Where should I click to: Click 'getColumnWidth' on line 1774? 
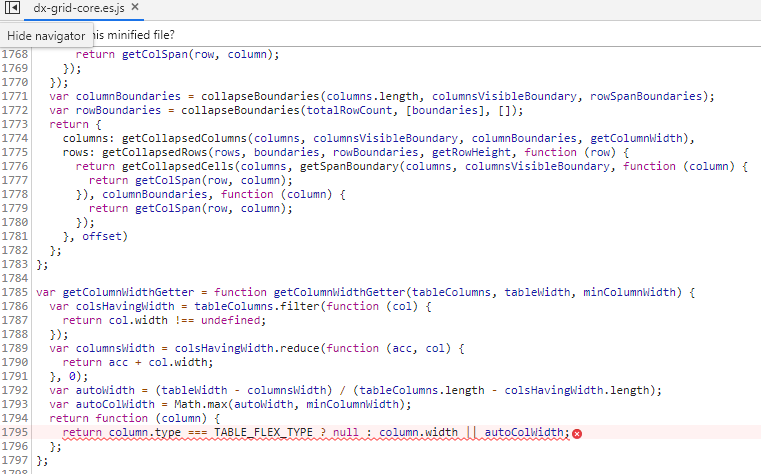636,138
